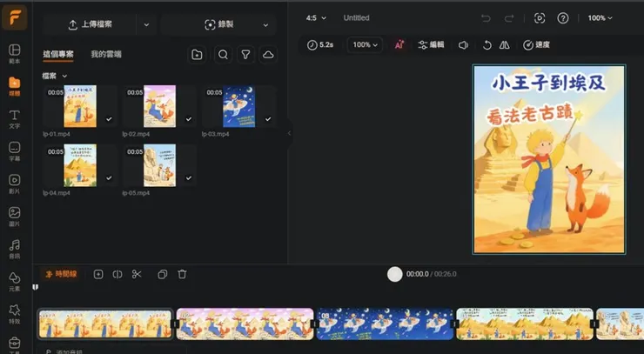
Task: Undo the last action
Action: [x=486, y=18]
